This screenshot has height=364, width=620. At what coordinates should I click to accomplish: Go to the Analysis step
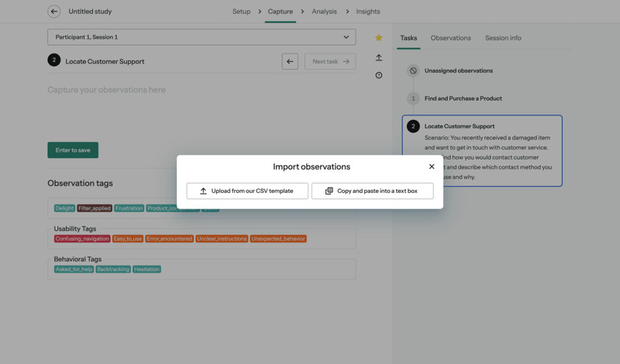[x=324, y=12]
